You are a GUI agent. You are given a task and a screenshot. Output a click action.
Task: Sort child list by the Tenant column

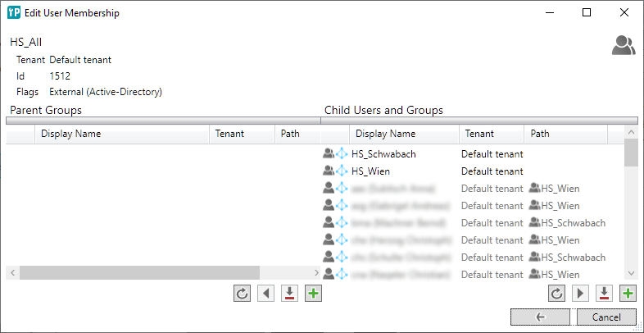(492, 134)
